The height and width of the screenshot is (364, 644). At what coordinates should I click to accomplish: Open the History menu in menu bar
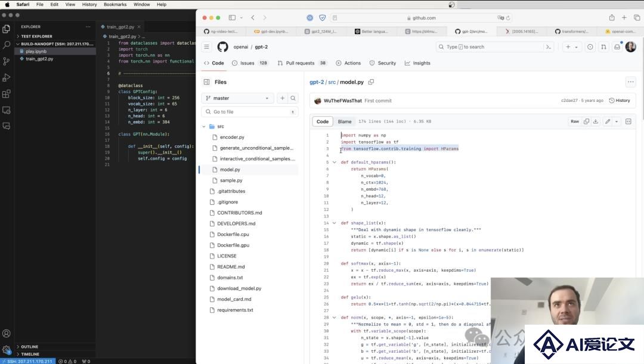click(x=89, y=5)
